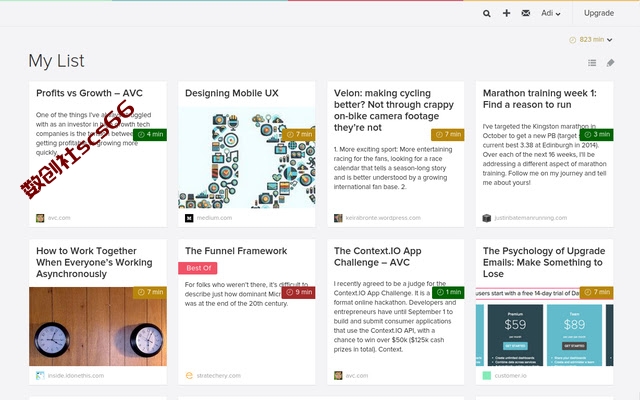640x400 pixels.
Task: Open medium.com source link
Action: (x=214, y=218)
